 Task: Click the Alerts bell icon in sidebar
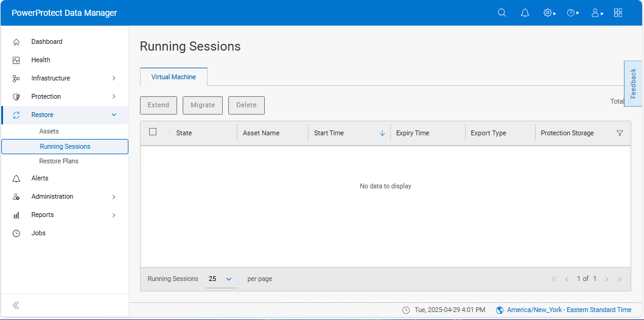(16, 179)
